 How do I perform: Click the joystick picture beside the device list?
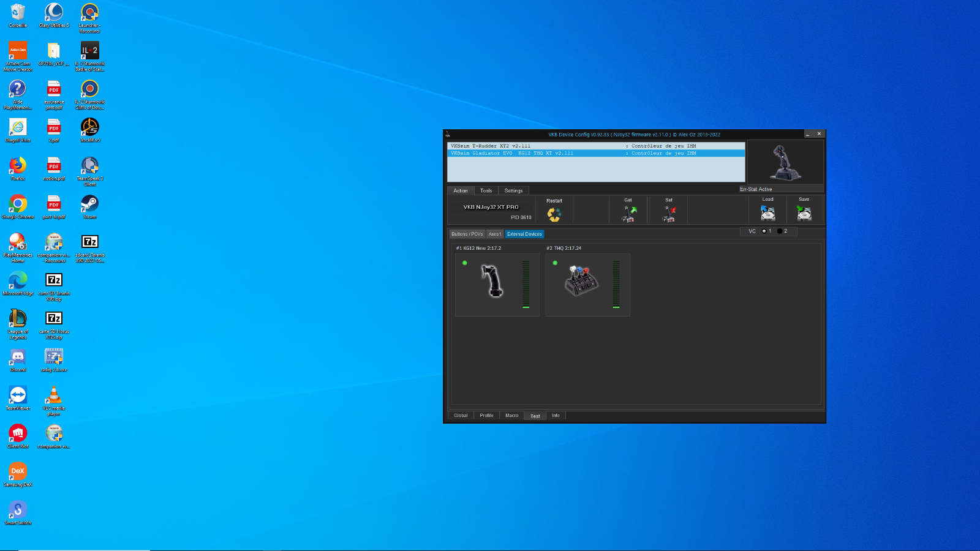tap(785, 162)
